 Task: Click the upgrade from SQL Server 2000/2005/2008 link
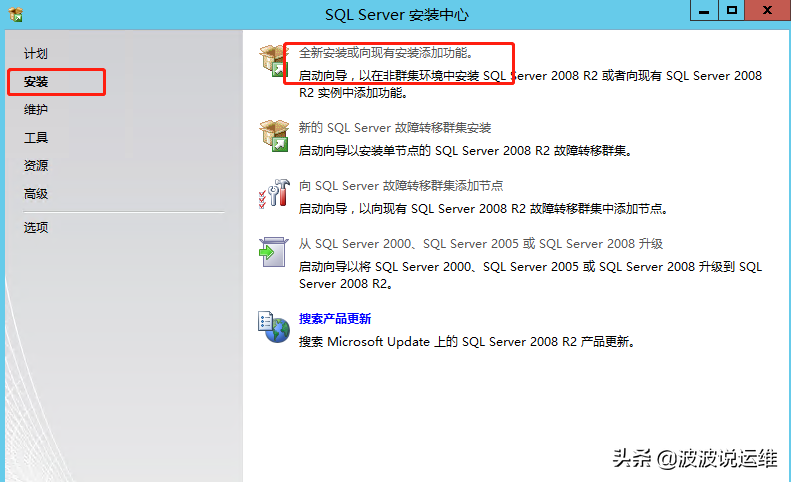point(481,244)
